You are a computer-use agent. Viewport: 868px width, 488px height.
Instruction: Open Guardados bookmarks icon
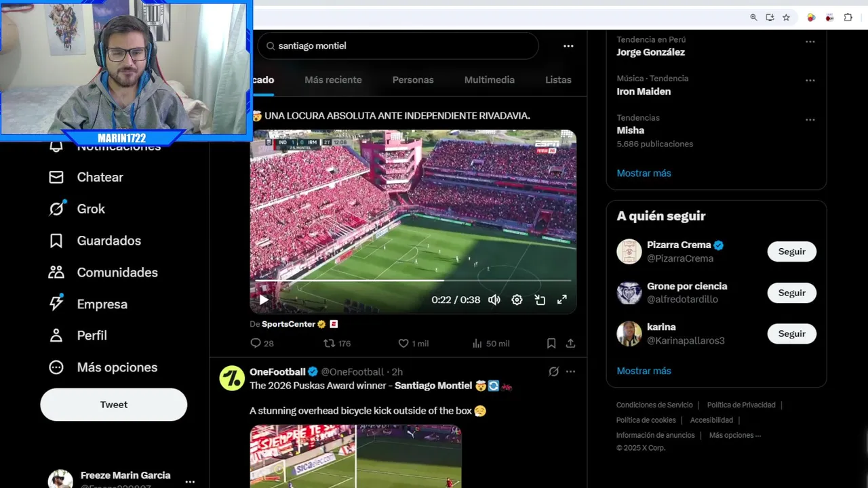click(x=56, y=241)
